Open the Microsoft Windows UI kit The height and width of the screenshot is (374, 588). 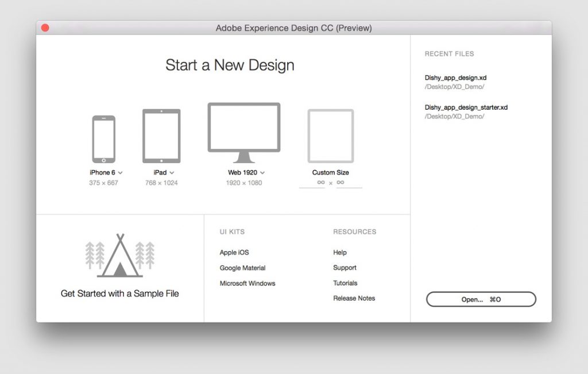click(247, 283)
